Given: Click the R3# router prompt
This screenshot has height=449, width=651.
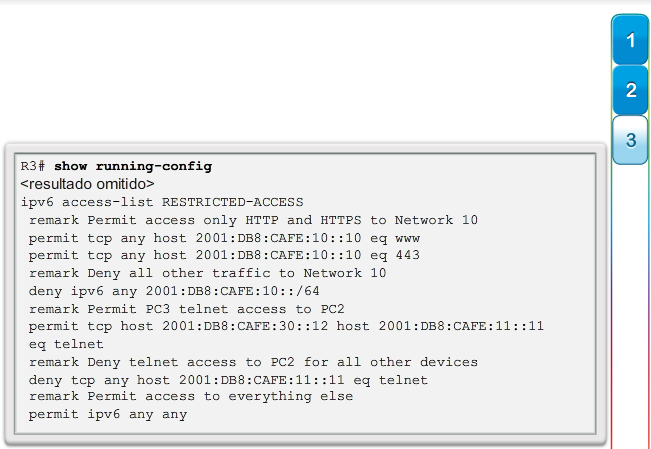Looking at the screenshot, I should [34, 166].
